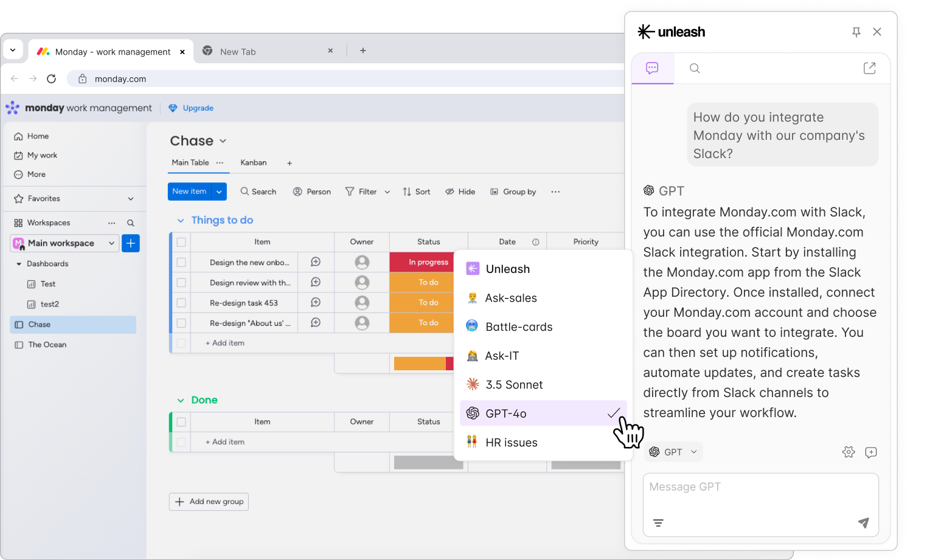Select Ask-IT assistant

click(x=542, y=356)
